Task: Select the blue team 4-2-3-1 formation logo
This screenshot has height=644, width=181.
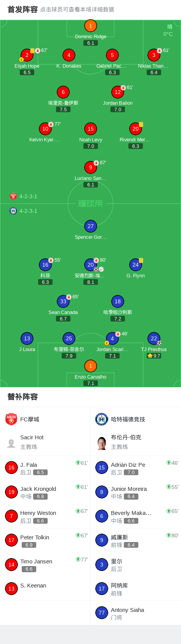Action: (13, 211)
